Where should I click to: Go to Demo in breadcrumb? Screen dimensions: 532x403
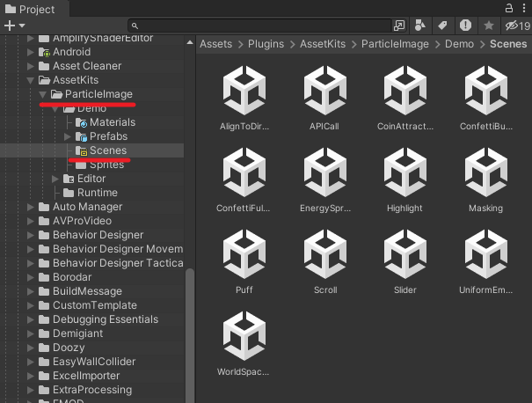click(x=459, y=44)
